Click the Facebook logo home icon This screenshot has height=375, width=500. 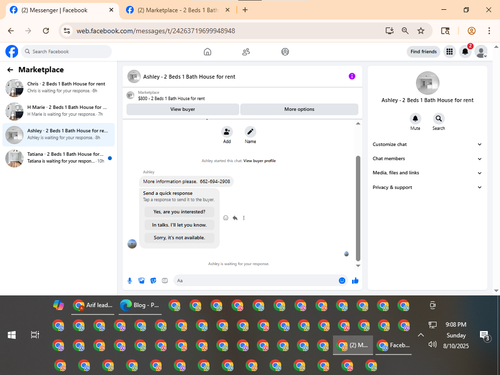tap(12, 52)
